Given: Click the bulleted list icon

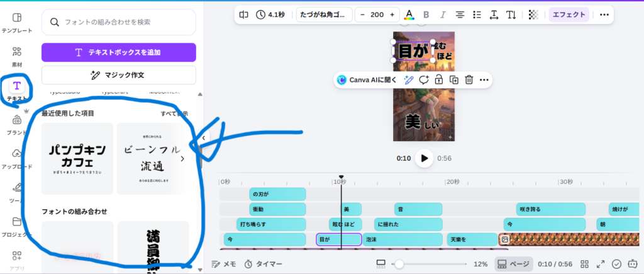Looking at the screenshot, I should pos(477,14).
